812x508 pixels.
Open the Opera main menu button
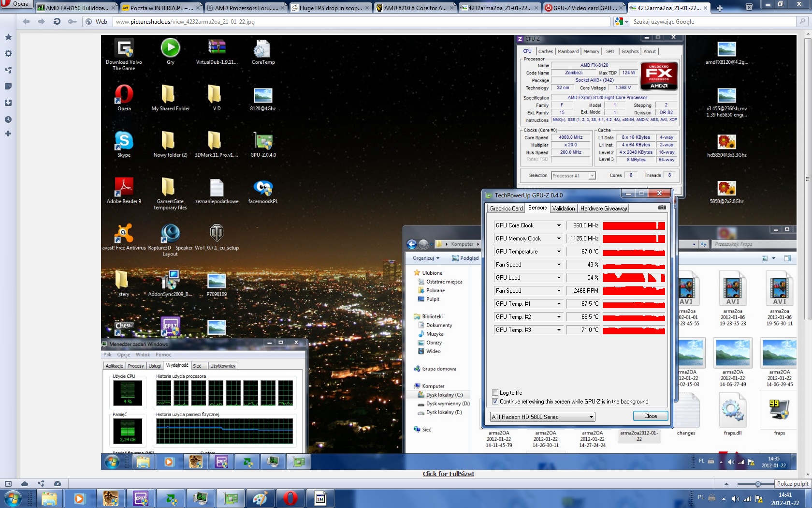tap(15, 4)
